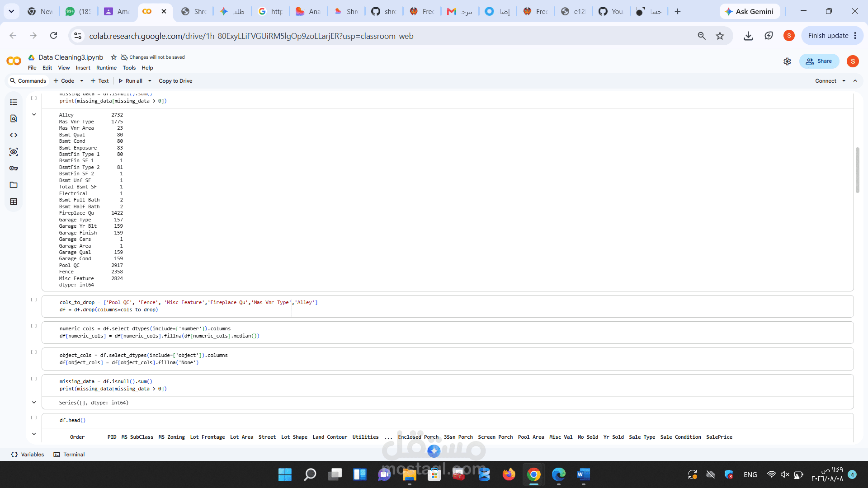Expand the Code insert dropdown arrow
This screenshot has height=488, width=868.
click(82, 81)
